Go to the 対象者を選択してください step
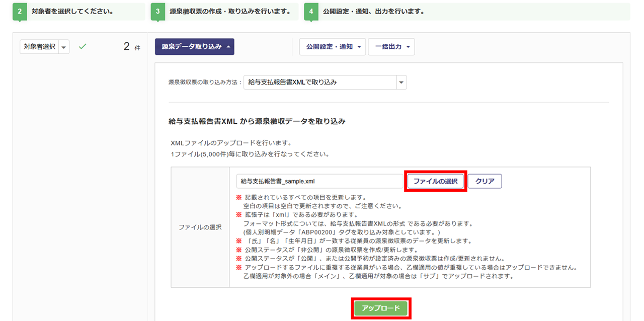 (x=72, y=11)
